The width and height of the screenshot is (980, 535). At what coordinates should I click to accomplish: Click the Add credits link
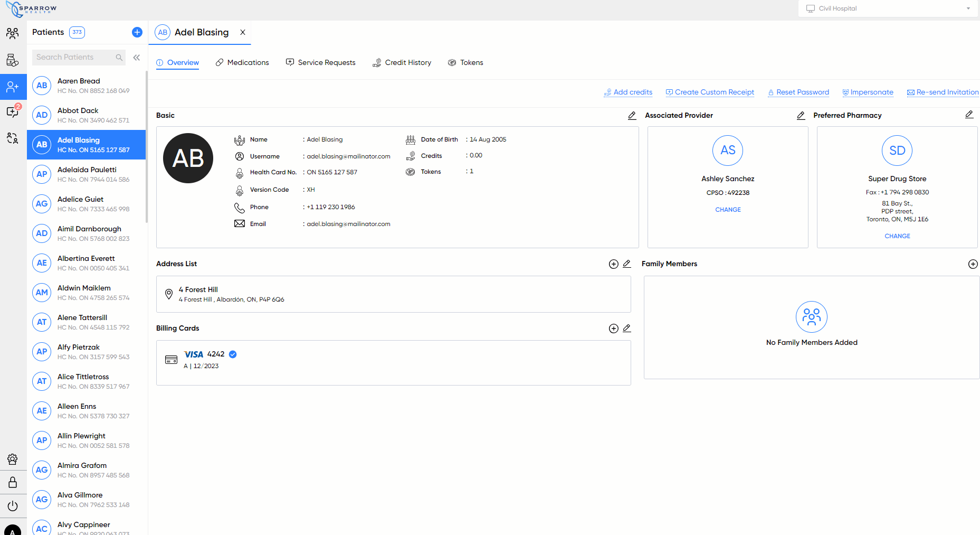(x=628, y=92)
